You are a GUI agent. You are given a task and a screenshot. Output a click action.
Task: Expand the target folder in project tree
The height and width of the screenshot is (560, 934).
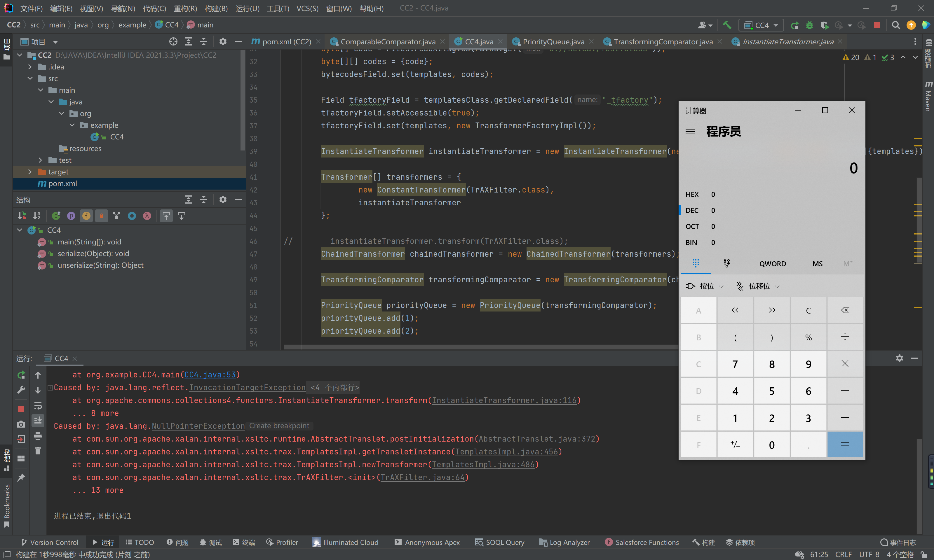(x=30, y=172)
